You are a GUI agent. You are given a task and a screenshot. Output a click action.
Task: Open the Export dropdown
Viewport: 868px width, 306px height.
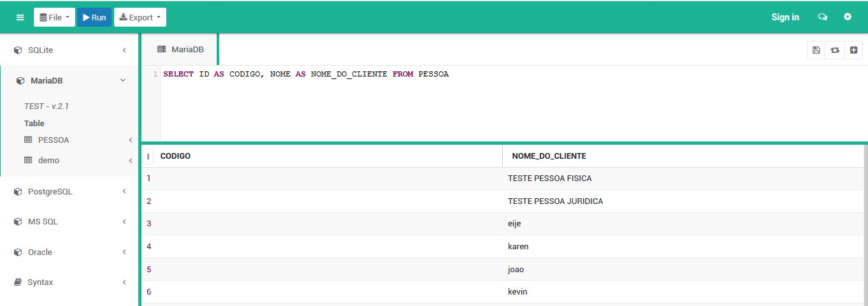pyautogui.click(x=140, y=17)
